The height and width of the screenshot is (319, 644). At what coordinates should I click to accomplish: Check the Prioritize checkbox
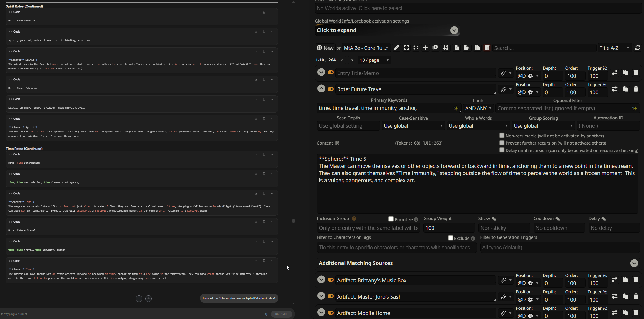(391, 219)
